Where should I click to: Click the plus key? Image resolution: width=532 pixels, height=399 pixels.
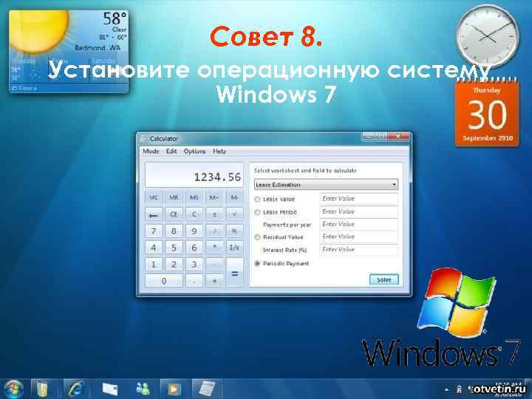[x=214, y=281]
